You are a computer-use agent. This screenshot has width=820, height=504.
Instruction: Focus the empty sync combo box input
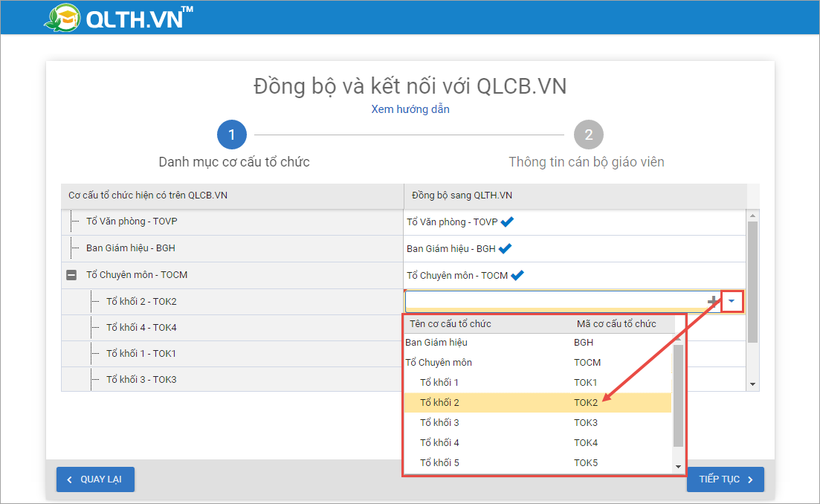coord(555,301)
